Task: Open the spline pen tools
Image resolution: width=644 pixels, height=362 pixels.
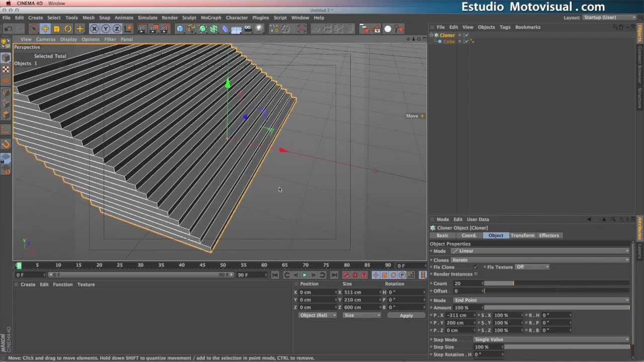Action: tap(191, 29)
